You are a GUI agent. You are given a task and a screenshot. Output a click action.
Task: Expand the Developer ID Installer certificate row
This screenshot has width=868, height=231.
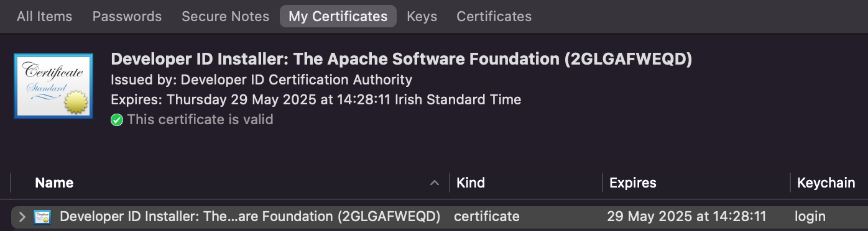(22, 217)
